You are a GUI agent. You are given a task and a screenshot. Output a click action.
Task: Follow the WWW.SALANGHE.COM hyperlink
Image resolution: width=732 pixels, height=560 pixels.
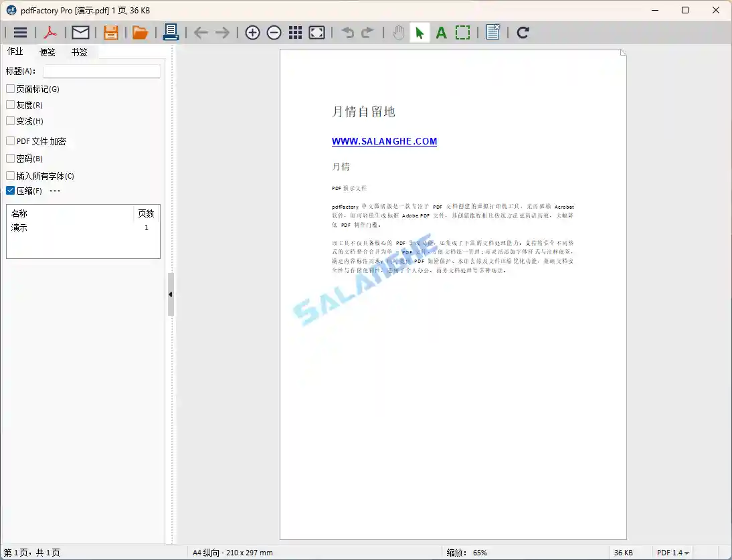coord(384,141)
